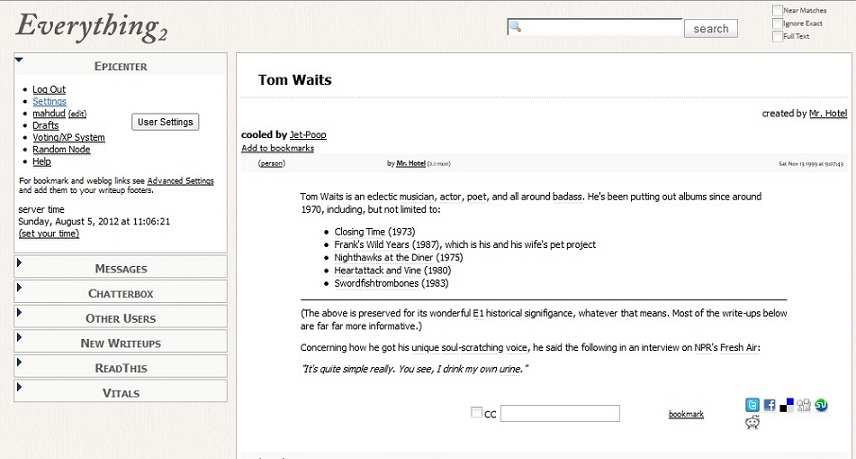Open the Drafts link
The image size is (856, 459).
[45, 126]
